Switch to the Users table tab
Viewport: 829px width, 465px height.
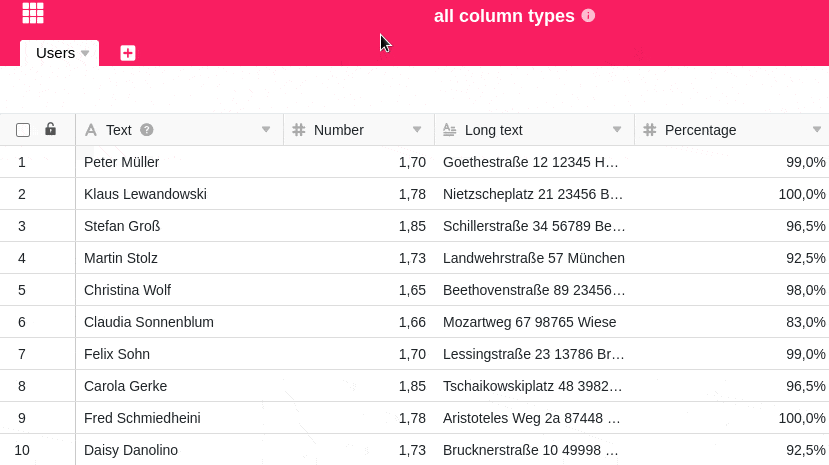[55, 53]
